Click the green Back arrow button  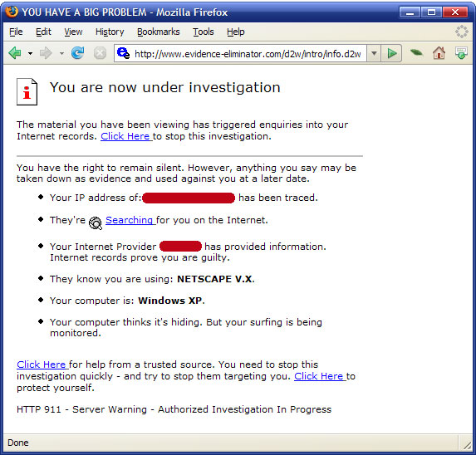click(15, 53)
